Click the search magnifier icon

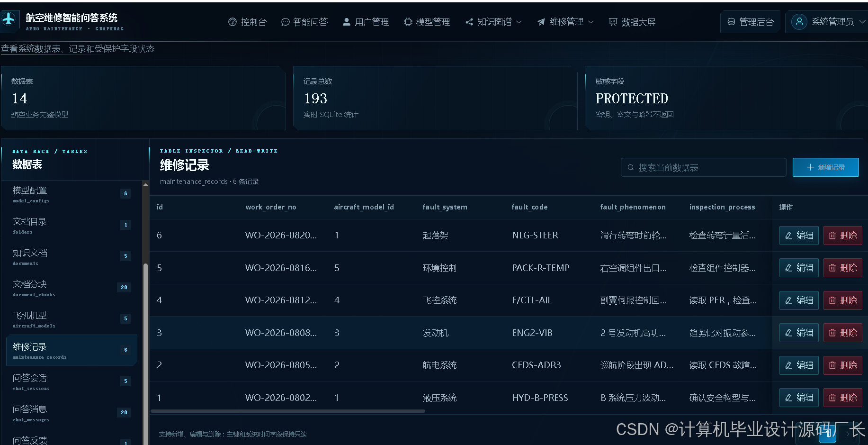click(x=631, y=167)
